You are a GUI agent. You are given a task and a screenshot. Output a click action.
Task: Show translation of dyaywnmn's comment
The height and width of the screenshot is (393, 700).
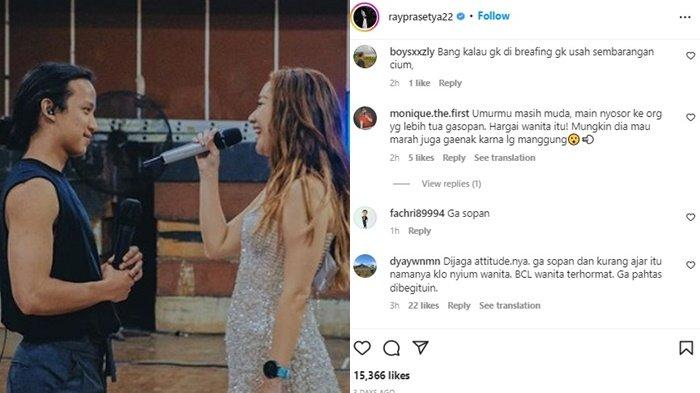pos(510,305)
